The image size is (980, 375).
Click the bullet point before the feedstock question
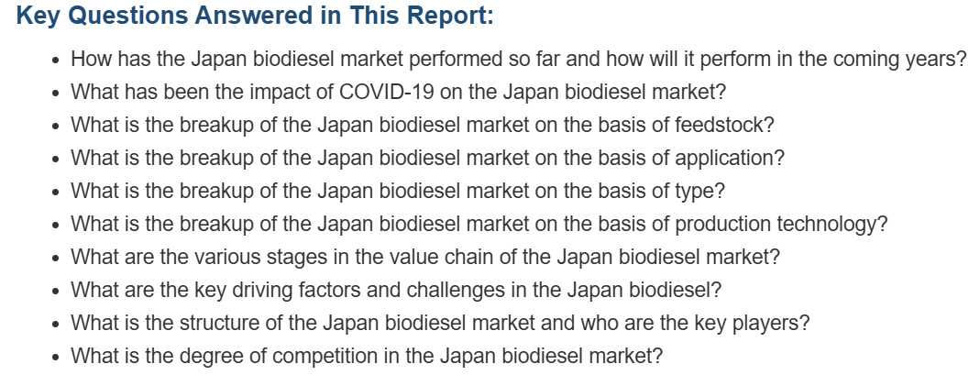click(x=56, y=127)
